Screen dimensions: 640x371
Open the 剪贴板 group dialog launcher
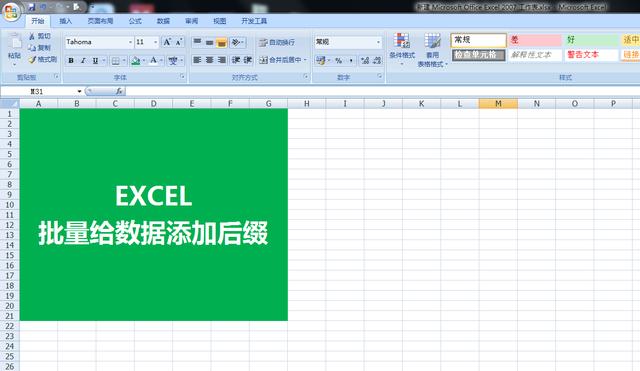click(56, 76)
